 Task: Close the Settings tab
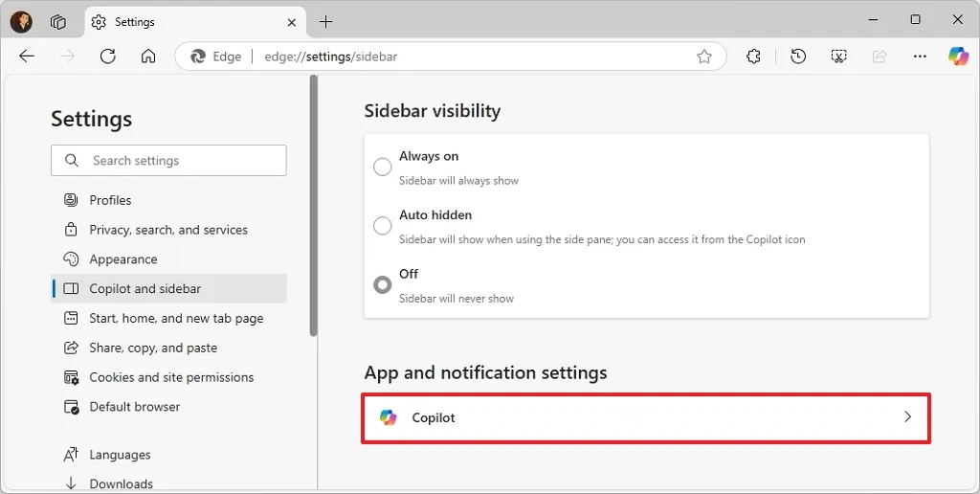[x=291, y=23]
